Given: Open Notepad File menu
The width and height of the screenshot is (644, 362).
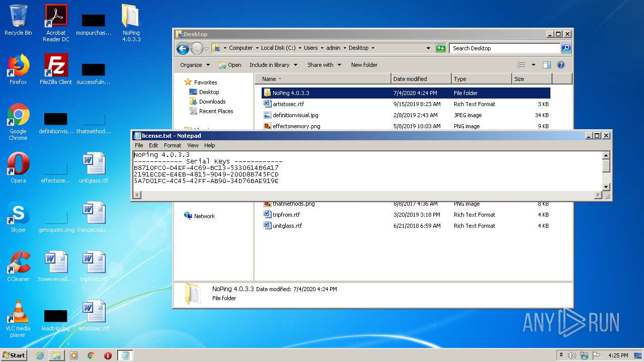Looking at the screenshot, I should (x=139, y=145).
